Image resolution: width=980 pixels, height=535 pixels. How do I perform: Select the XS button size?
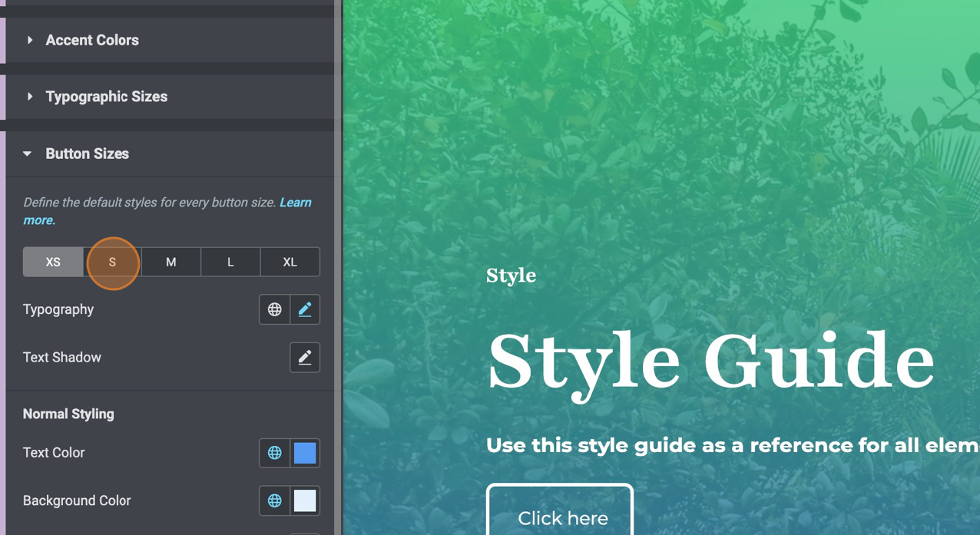point(53,262)
